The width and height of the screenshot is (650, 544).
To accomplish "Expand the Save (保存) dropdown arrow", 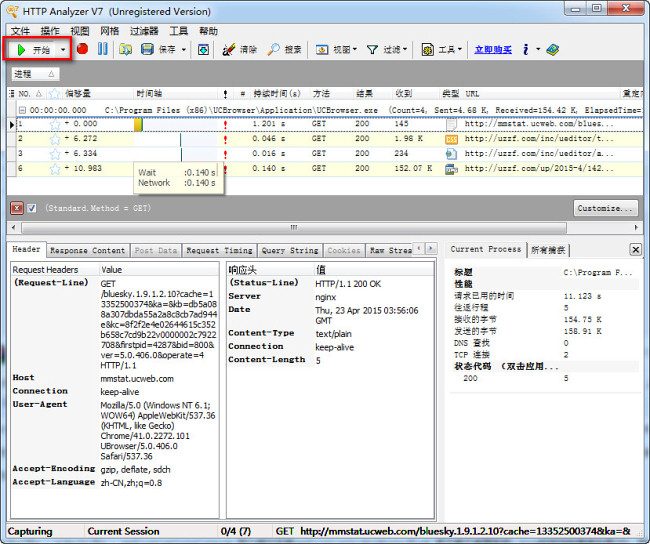I will [x=184, y=49].
